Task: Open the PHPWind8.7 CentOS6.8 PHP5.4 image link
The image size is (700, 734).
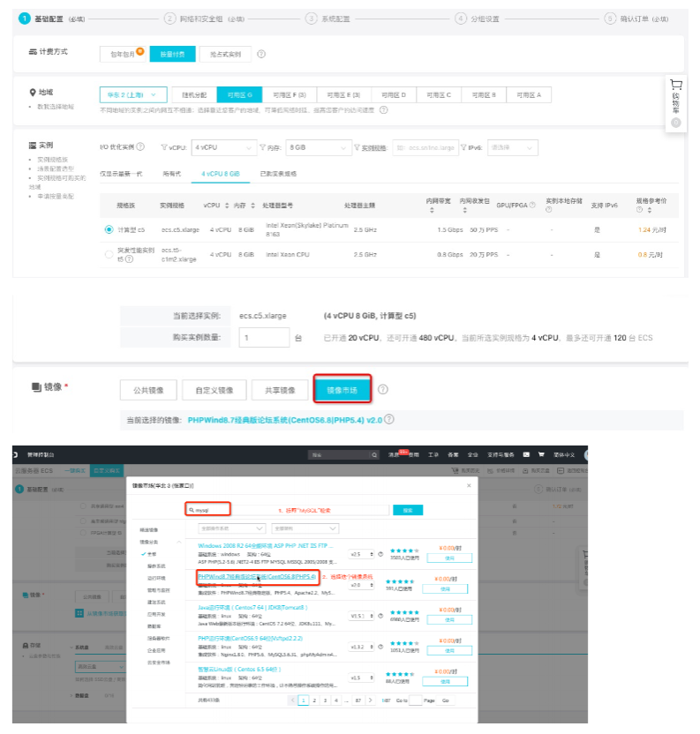Action: click(x=257, y=576)
